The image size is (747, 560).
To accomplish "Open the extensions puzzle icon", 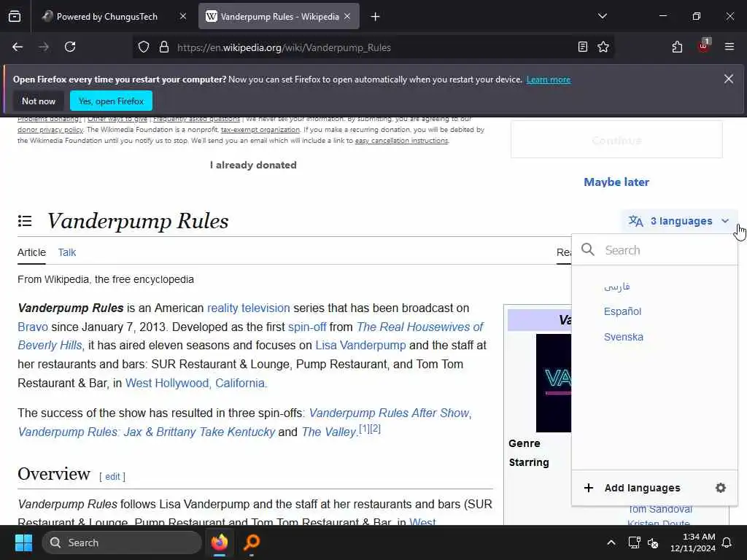I will coord(677,47).
